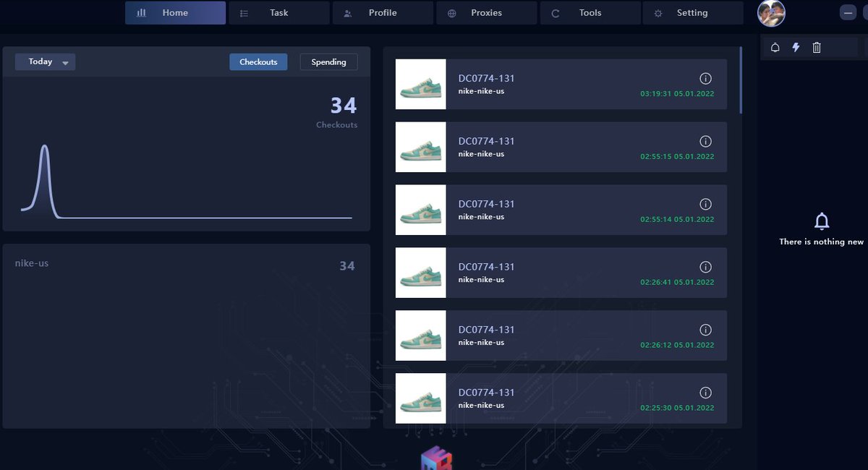Click the 'There is nothing new' message
This screenshot has height=470, width=868.
(822, 242)
